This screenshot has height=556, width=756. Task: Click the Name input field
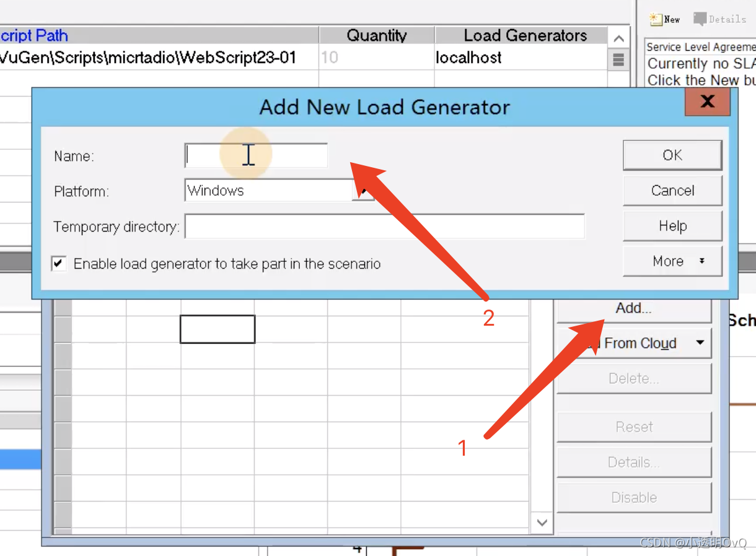(256, 155)
